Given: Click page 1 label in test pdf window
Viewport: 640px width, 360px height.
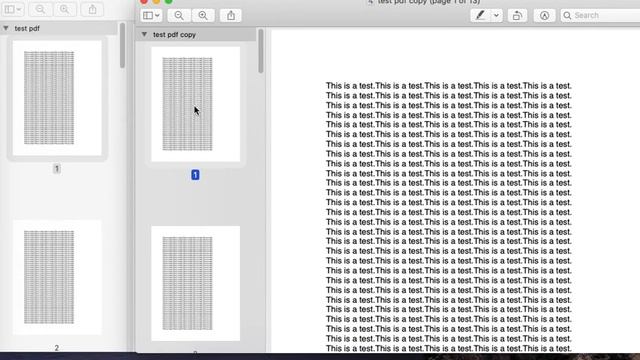Looking at the screenshot, I should click(57, 169).
